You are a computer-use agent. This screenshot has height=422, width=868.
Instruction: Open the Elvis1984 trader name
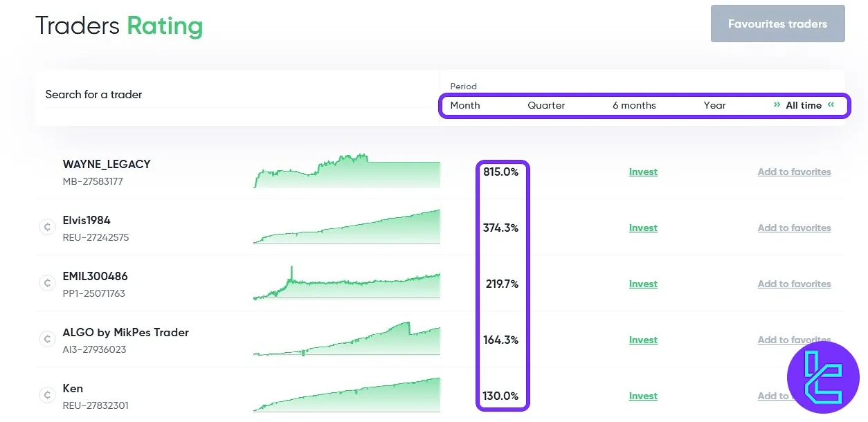point(87,220)
